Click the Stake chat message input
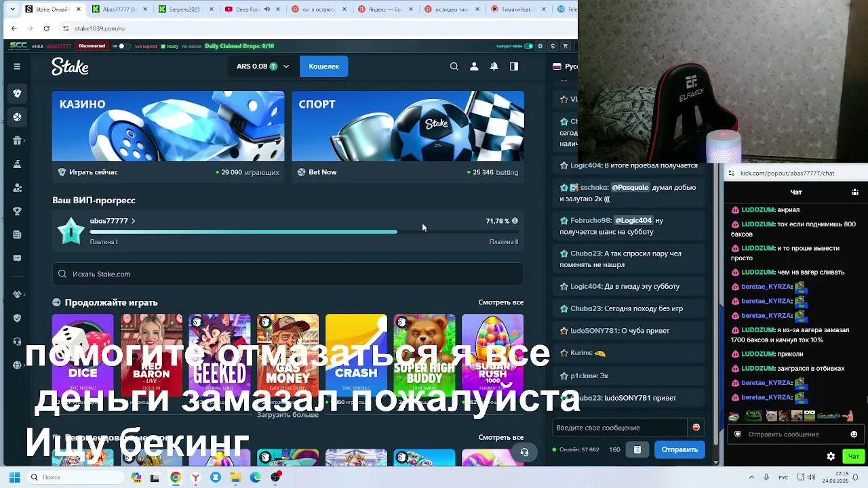 pos(620,428)
